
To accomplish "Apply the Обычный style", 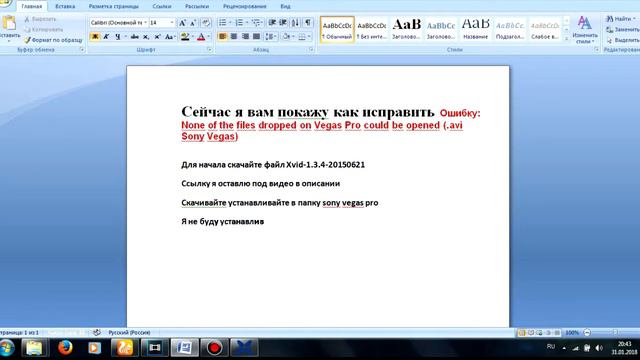I will 337,29.
